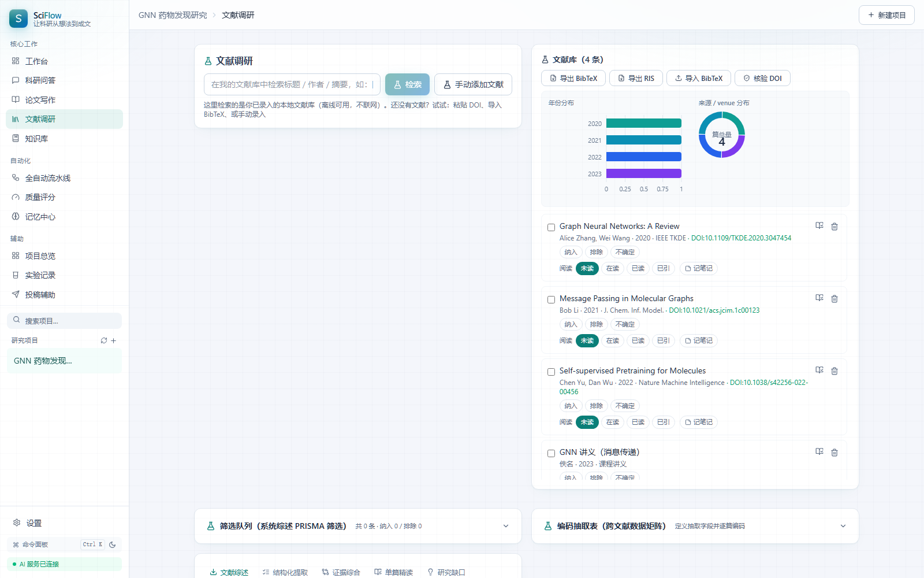This screenshot has height=578, width=924.
Task: Open the 工作台 workbench page
Action: (64, 61)
